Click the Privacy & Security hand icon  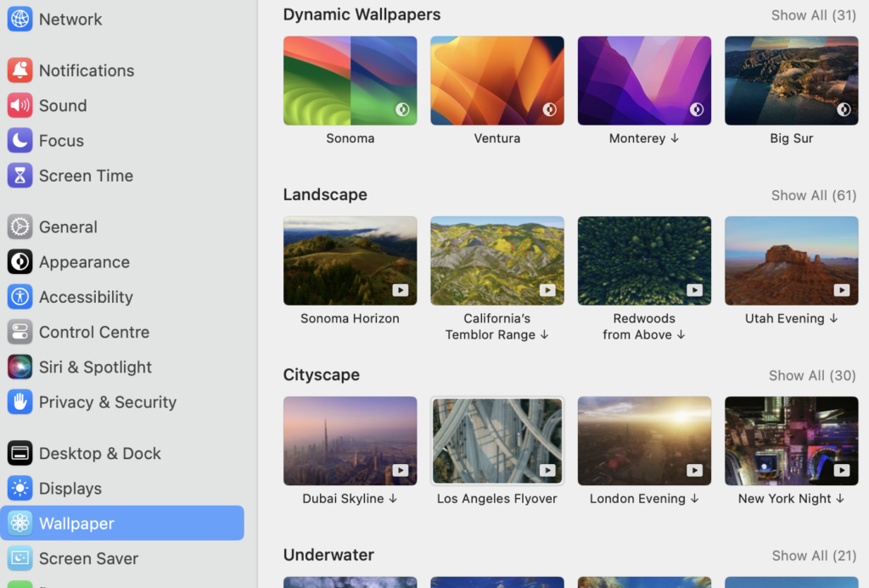(x=20, y=402)
